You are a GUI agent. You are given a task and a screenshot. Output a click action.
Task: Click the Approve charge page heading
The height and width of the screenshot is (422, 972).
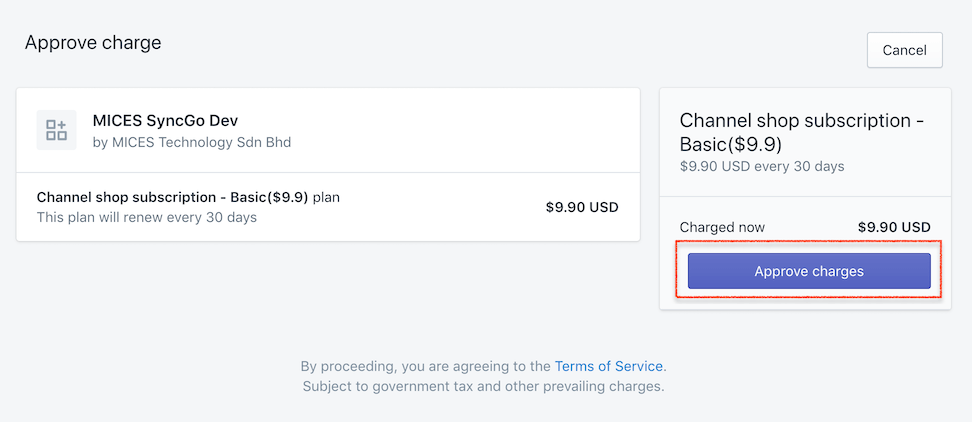[93, 42]
